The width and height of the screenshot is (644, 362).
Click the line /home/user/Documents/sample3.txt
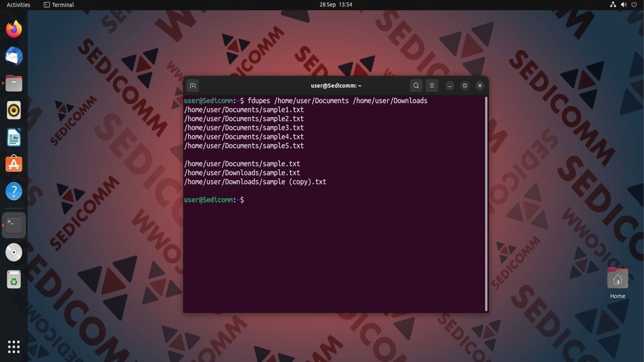coord(244,128)
